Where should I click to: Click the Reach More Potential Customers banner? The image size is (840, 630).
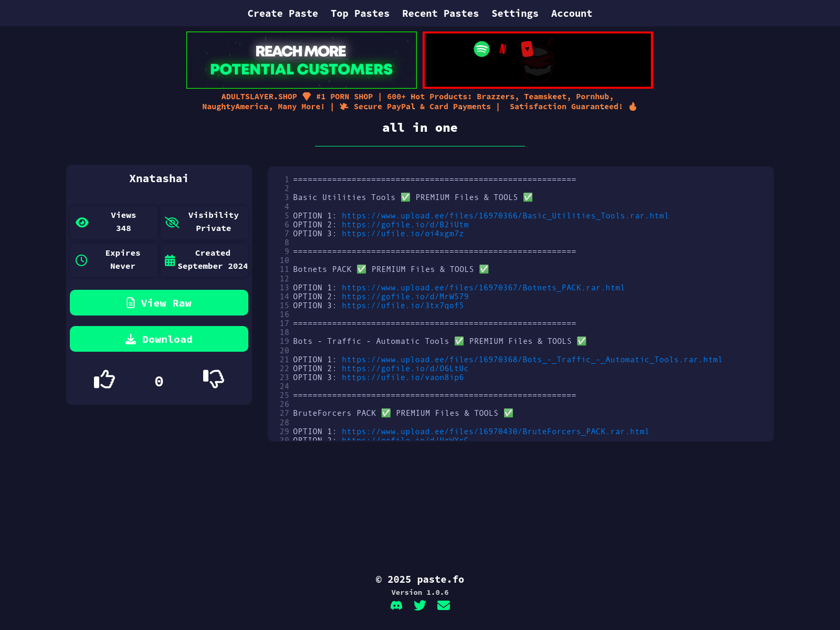coord(301,60)
